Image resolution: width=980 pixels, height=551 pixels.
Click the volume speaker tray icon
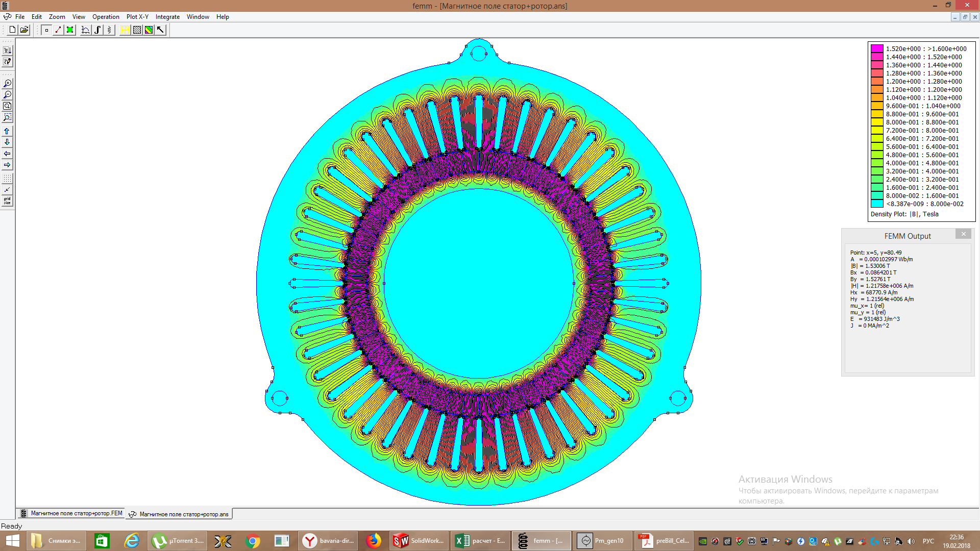911,541
